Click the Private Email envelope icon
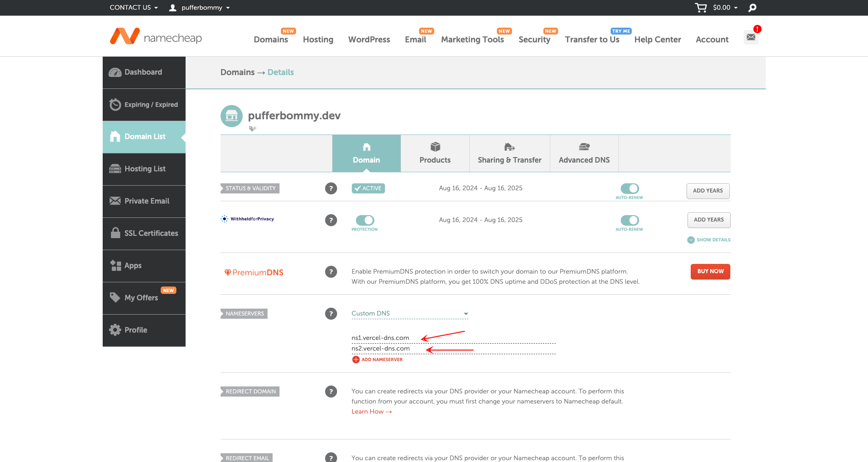The image size is (868, 462). point(115,201)
